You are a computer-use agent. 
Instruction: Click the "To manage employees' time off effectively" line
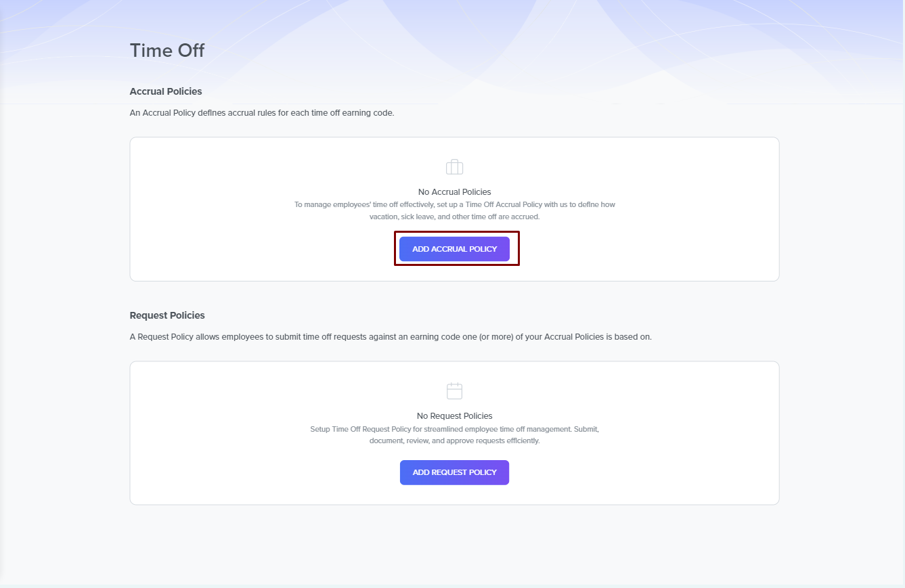point(454,204)
